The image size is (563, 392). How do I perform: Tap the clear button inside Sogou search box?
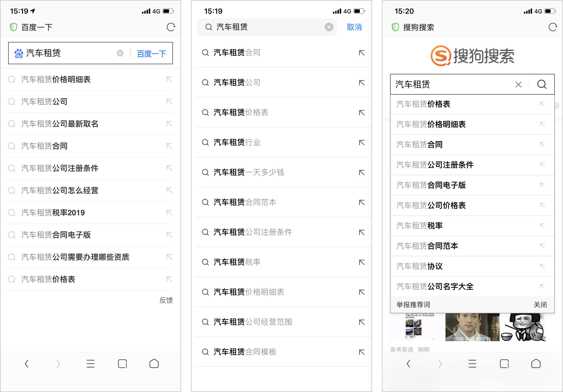pos(518,85)
